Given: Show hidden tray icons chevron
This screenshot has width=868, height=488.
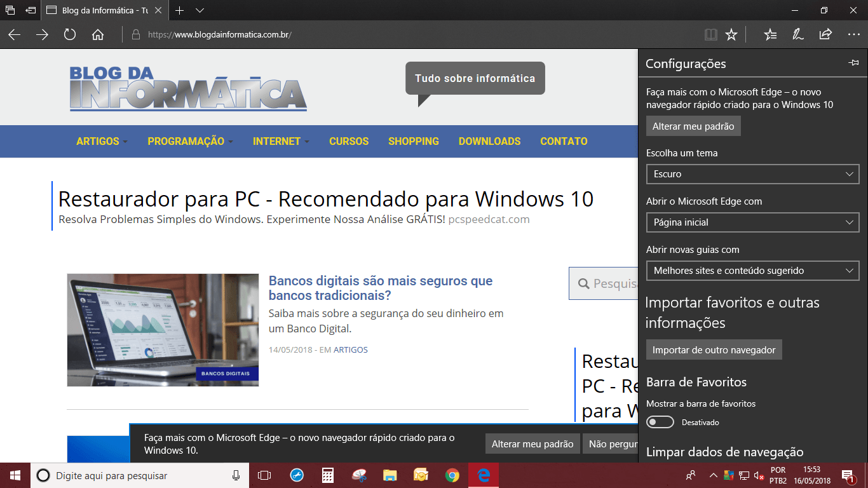Looking at the screenshot, I should click(x=713, y=475).
